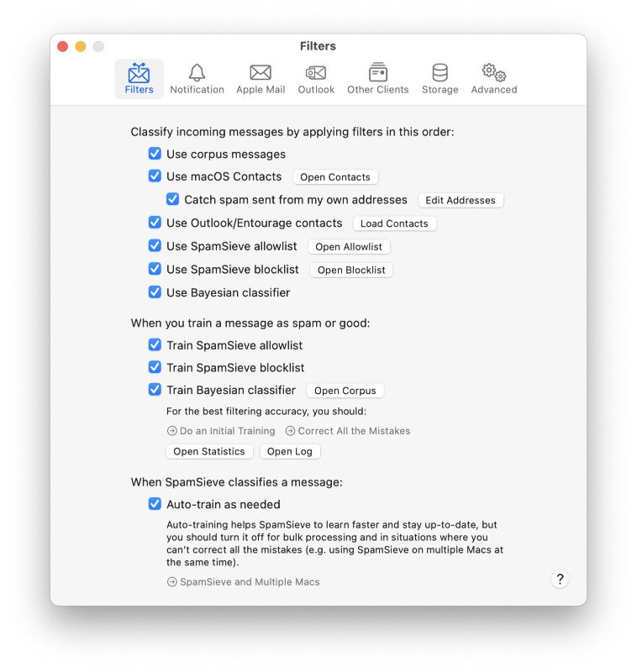637x672 pixels.
Task: Click the Open Contacts button
Action: 335,177
